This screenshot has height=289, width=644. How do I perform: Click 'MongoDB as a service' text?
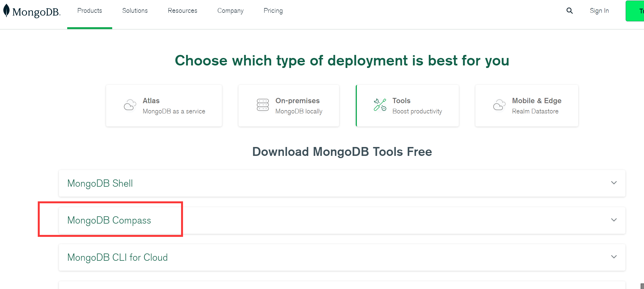click(x=174, y=111)
